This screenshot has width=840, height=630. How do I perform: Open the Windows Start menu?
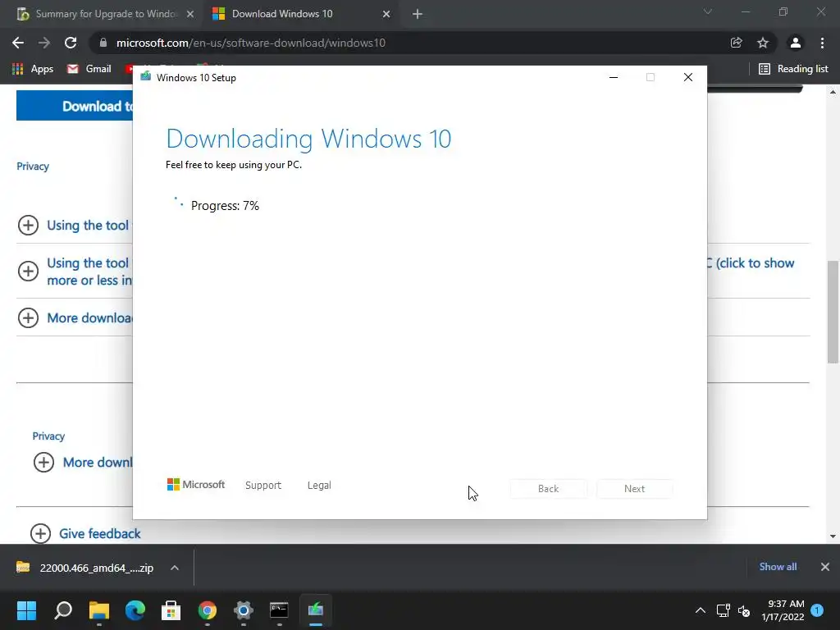pyautogui.click(x=26, y=610)
